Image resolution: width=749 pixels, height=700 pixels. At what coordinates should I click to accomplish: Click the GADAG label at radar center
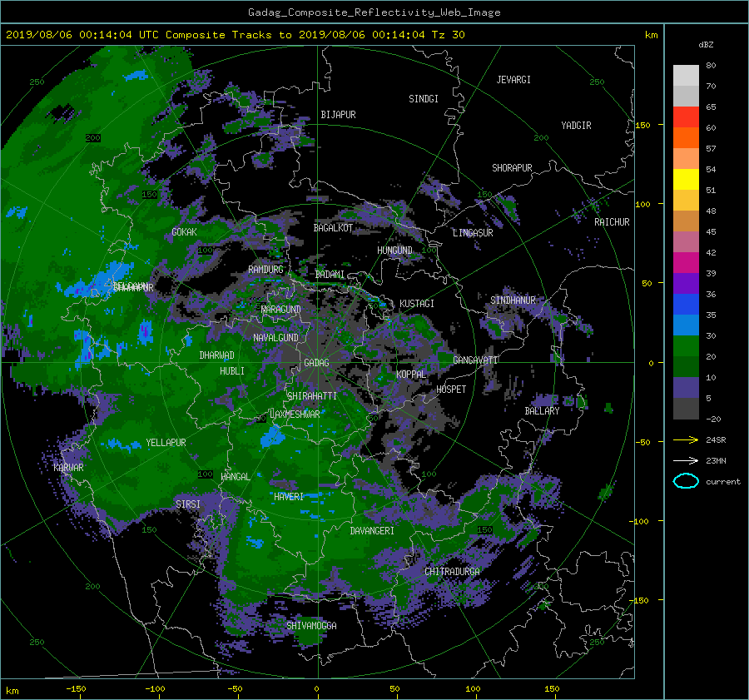(x=316, y=363)
